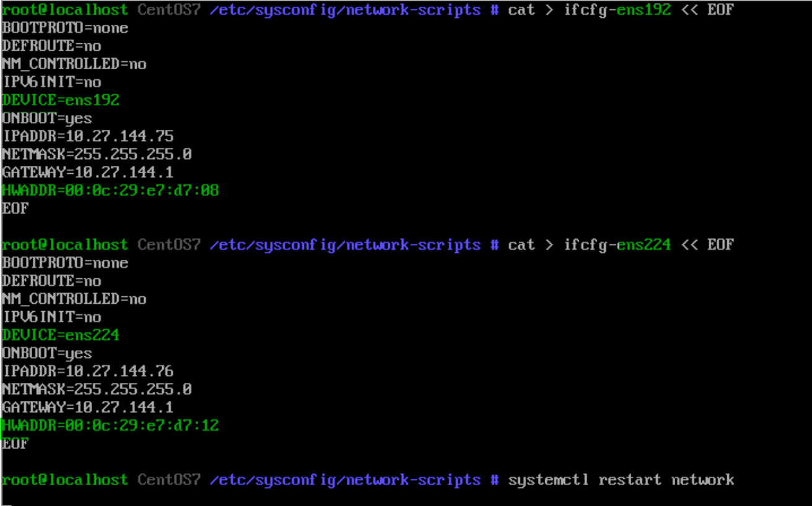The image size is (812, 506).
Task: Click the blue /etc/sysconfig/network-scripts path on the last prompt
Action: point(345,480)
